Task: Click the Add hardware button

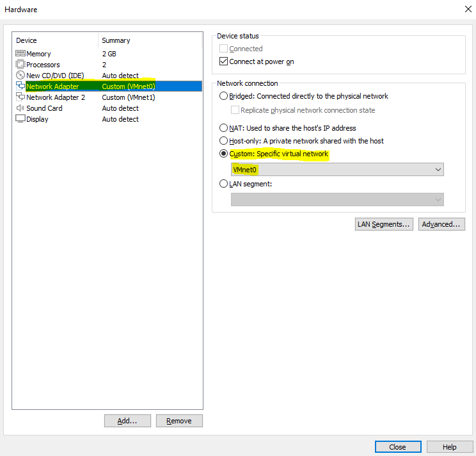Action: coord(127,421)
